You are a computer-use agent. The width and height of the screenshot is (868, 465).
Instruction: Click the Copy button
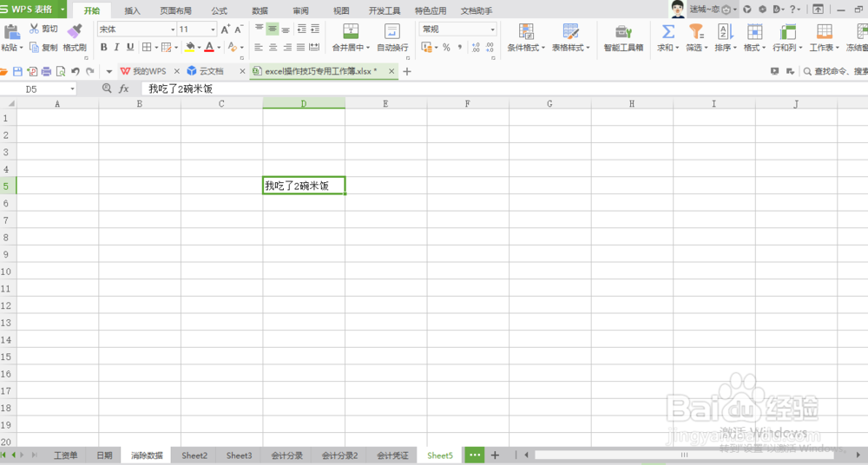coord(43,48)
